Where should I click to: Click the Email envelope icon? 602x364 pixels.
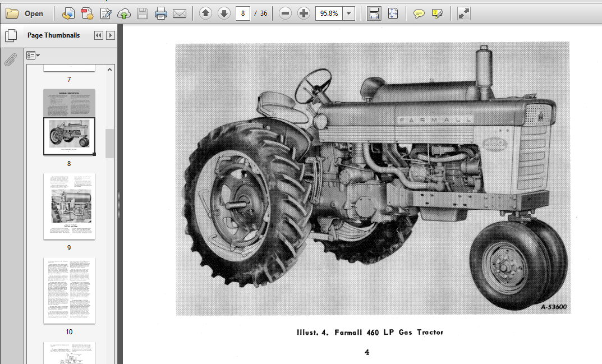[x=180, y=14]
